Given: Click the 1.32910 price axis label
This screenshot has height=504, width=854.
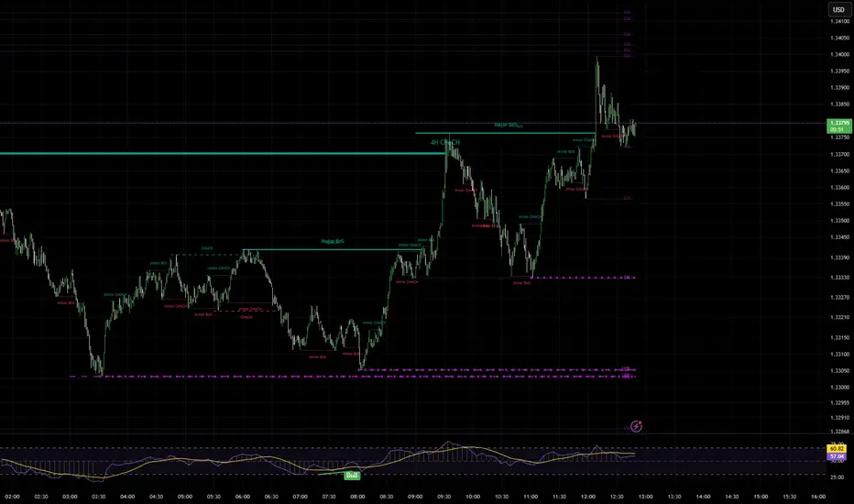Looking at the screenshot, I should (839, 418).
